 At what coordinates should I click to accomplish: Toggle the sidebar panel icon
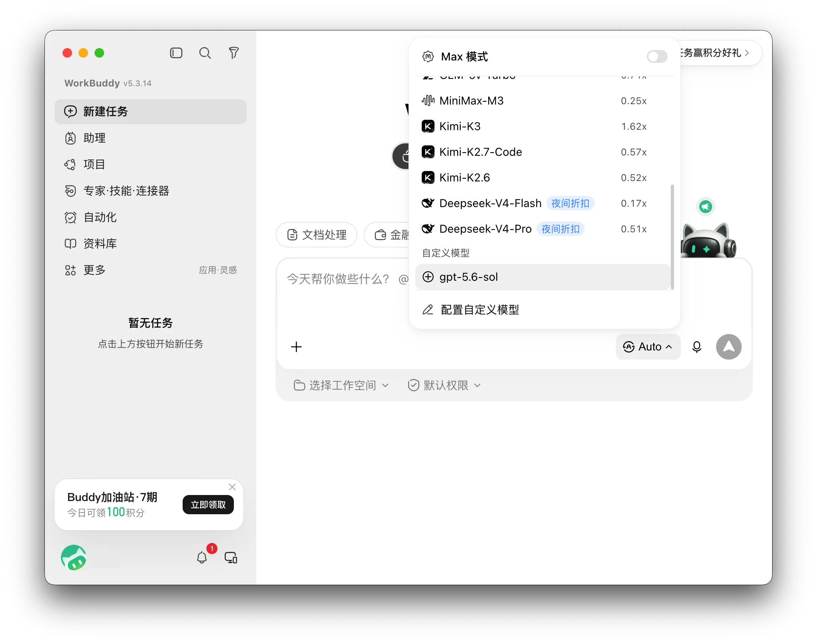176,53
